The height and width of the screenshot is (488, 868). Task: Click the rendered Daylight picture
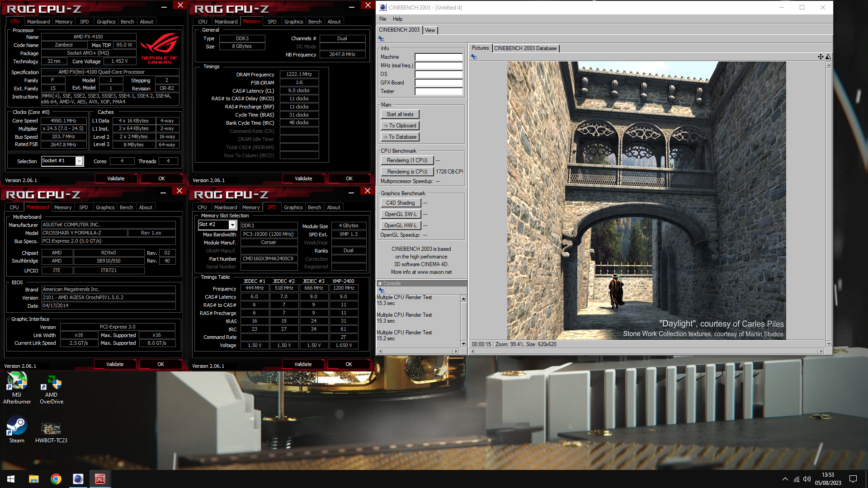click(646, 201)
